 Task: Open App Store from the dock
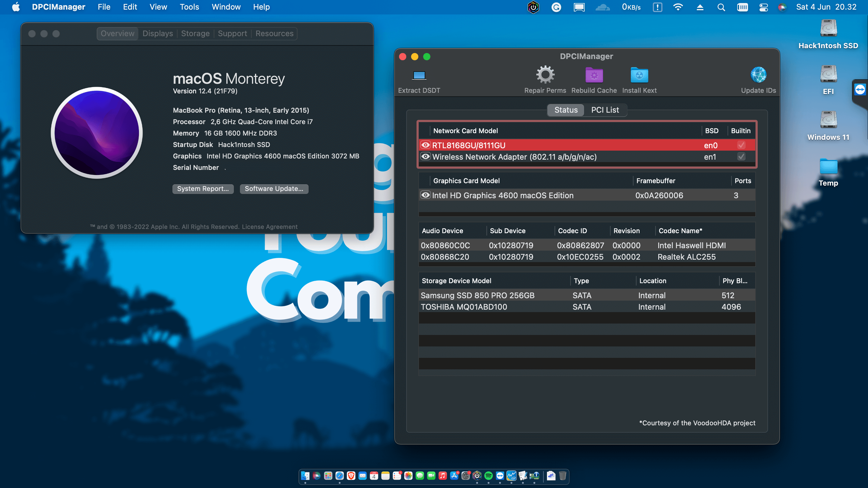point(454,475)
